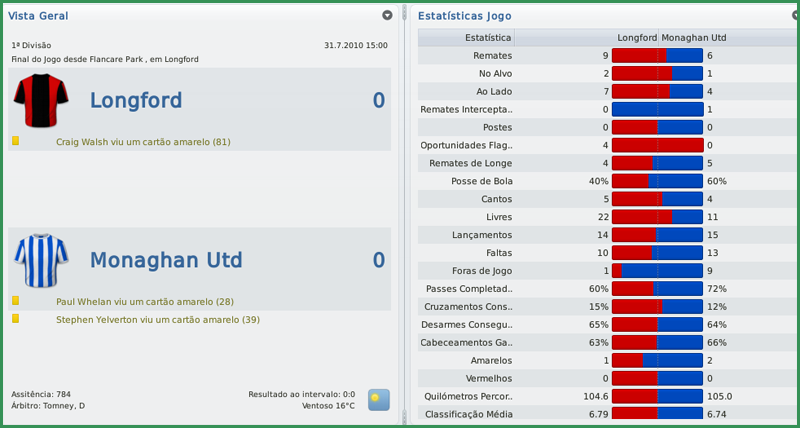Click Craig Walsh's yellow card icon
Viewport: 800px width, 428px height.
pos(15,141)
